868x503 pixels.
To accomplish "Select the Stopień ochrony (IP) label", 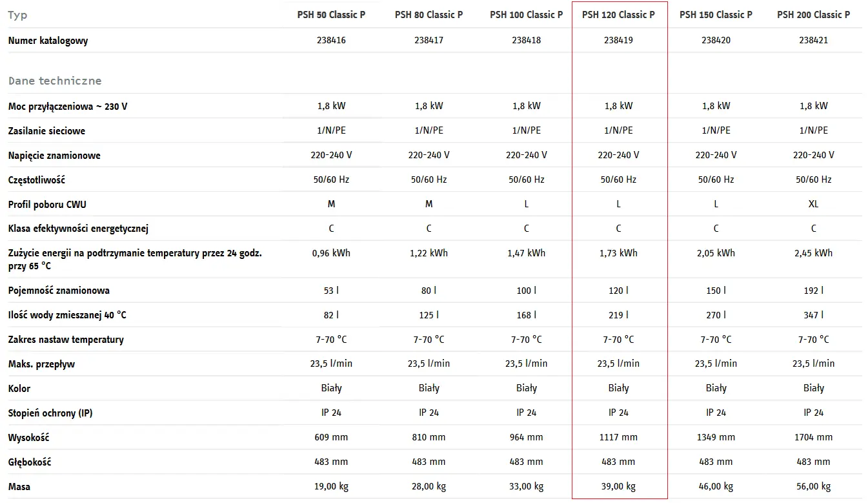I will click(x=50, y=413).
